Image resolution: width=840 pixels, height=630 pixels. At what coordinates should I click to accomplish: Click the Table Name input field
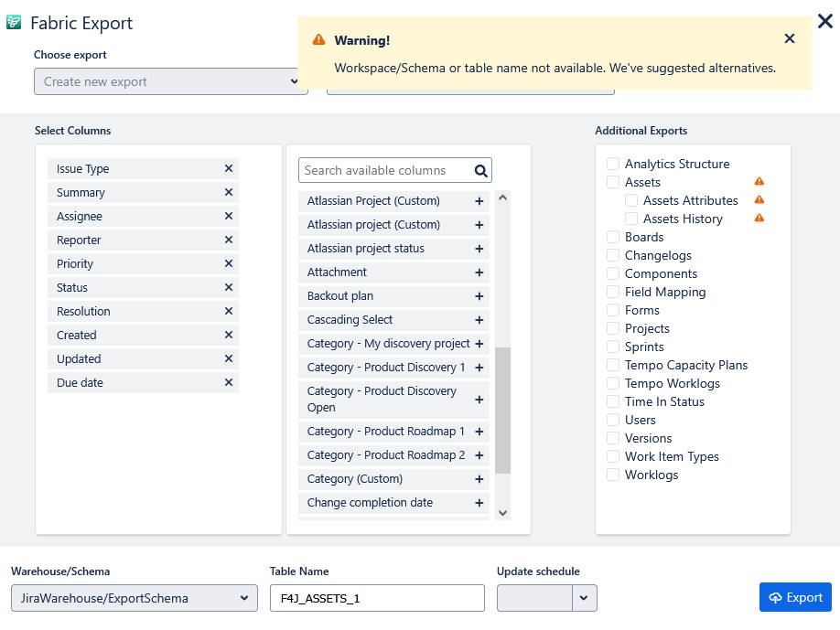(x=376, y=598)
